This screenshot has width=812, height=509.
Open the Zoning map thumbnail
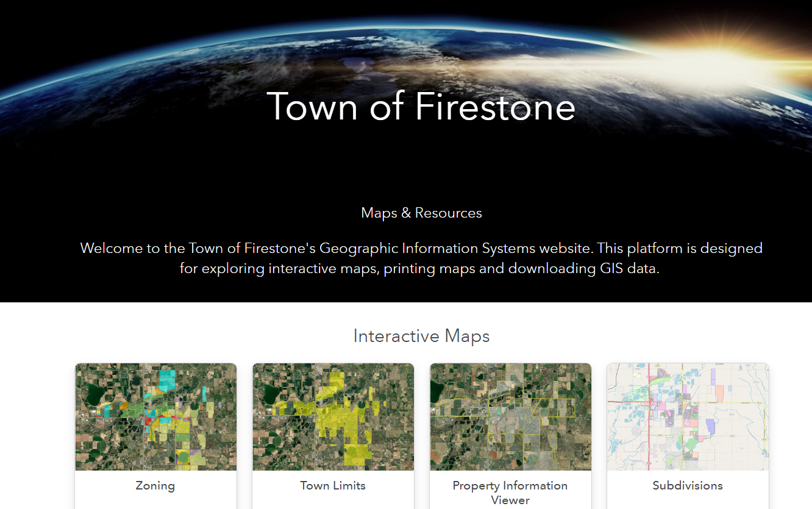[155, 417]
